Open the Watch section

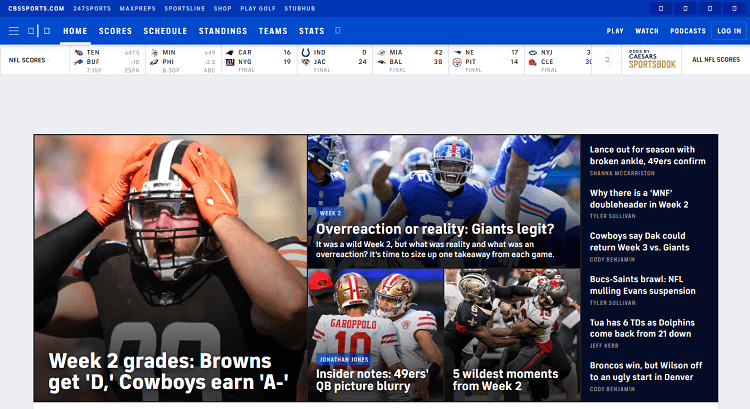tap(647, 31)
